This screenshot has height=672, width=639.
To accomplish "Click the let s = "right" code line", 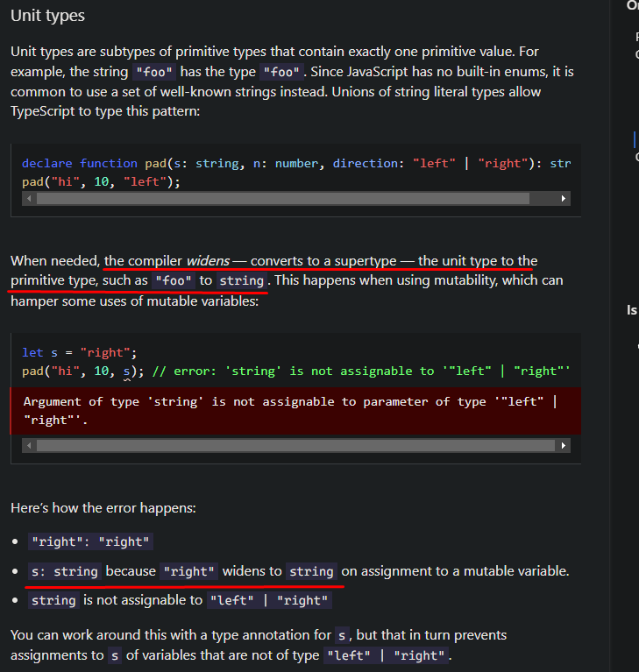I will pyautogui.click(x=79, y=352).
